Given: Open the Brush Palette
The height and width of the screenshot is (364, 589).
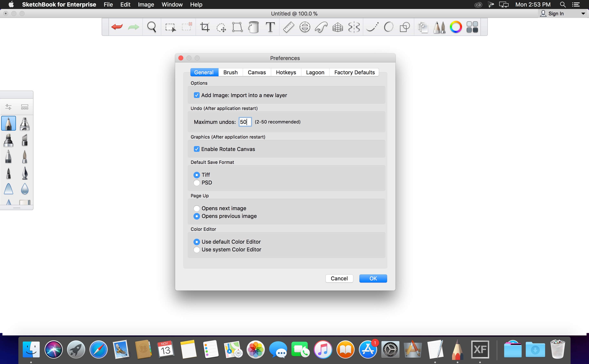Looking at the screenshot, I should [439, 27].
